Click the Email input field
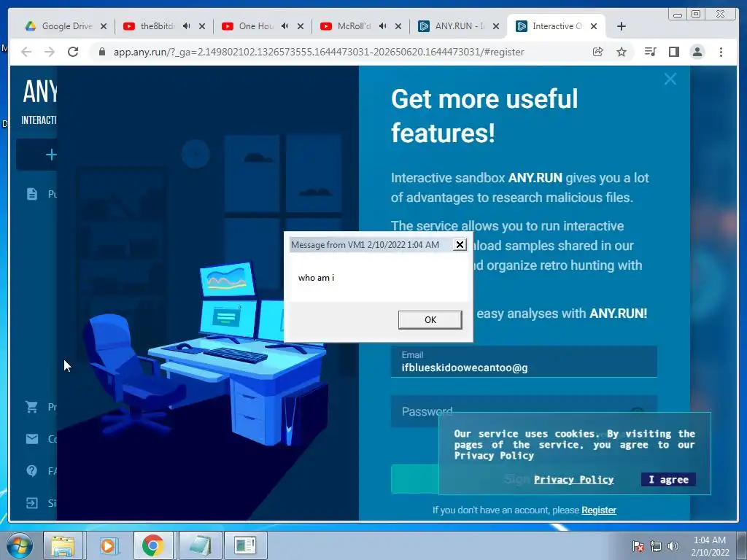This screenshot has height=560, width=747. tap(524, 362)
